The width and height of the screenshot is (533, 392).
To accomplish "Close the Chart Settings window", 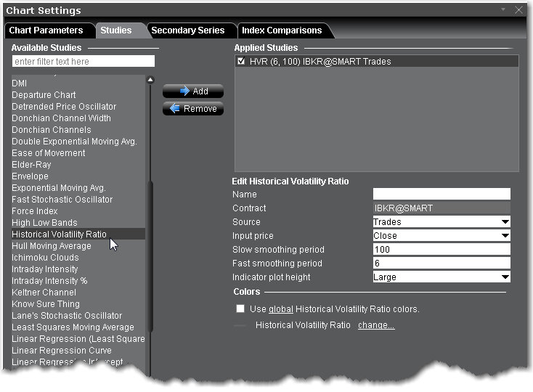I will (x=518, y=11).
